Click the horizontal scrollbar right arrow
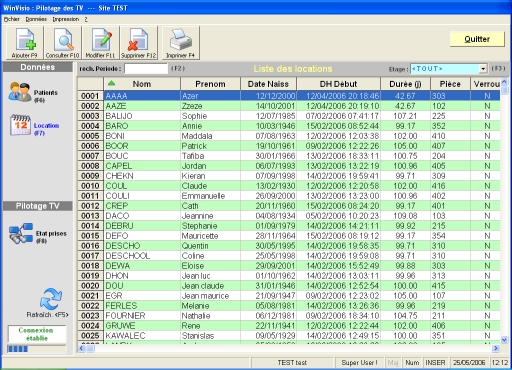This screenshot has height=370, width=512. coord(496,348)
